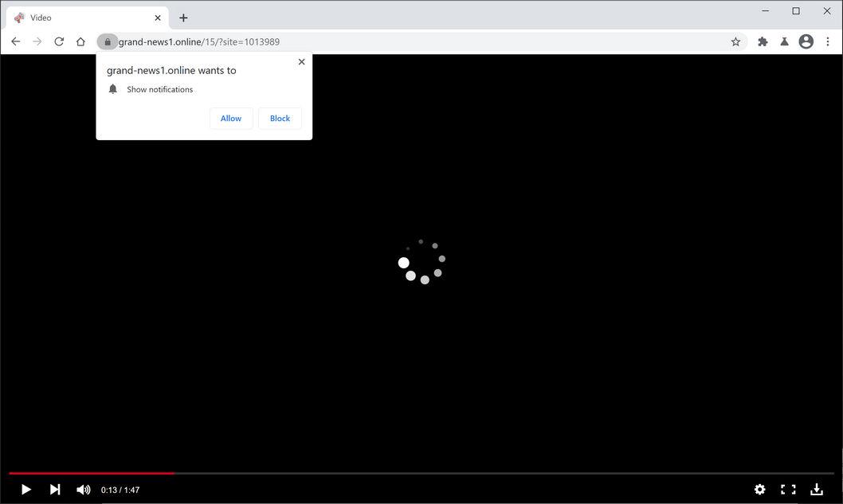Click the site security padlock icon
Viewport: 843px width, 504px height.
[x=108, y=41]
